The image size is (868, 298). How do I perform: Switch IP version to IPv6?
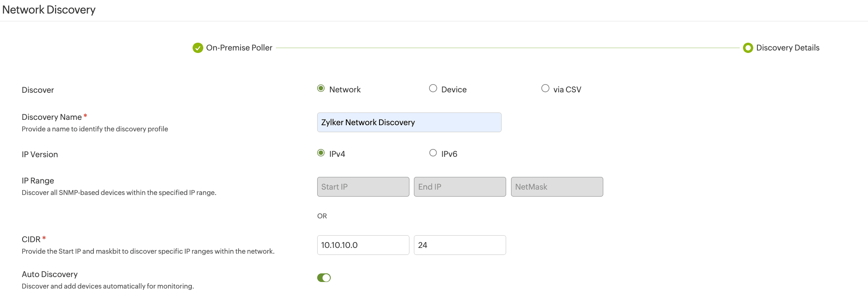click(x=433, y=153)
